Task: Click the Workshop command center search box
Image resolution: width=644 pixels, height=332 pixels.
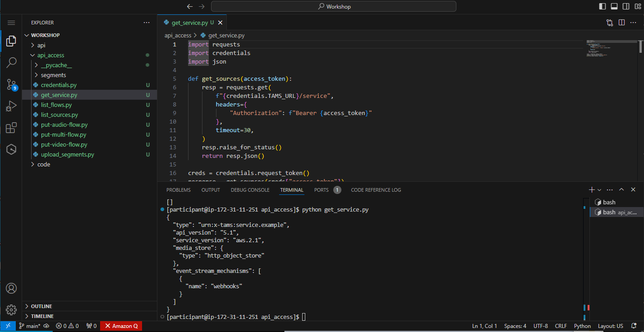Action: click(334, 6)
